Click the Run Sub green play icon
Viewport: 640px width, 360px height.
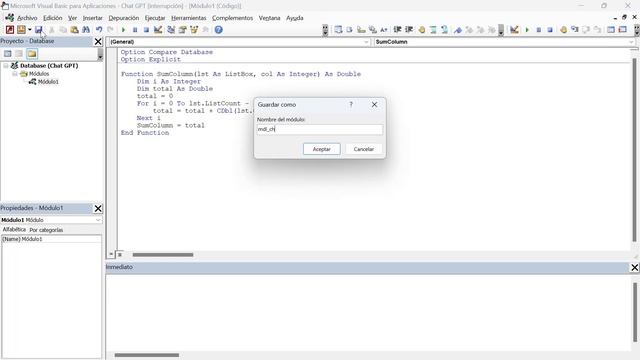[x=123, y=30]
